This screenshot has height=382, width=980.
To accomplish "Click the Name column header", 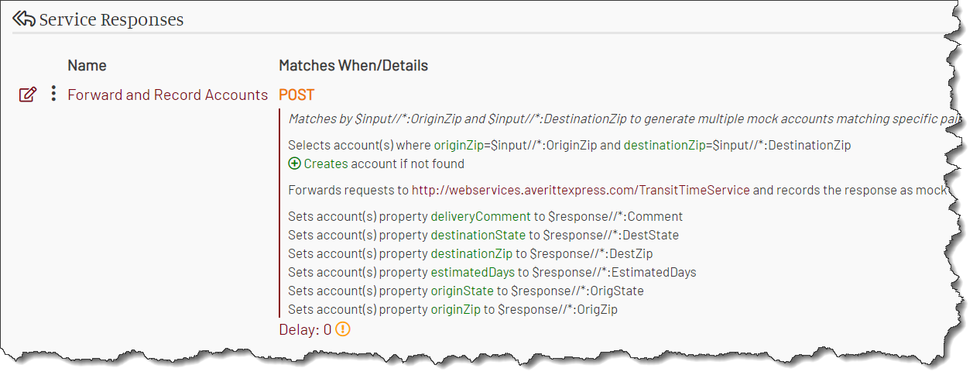I will pyautogui.click(x=87, y=65).
